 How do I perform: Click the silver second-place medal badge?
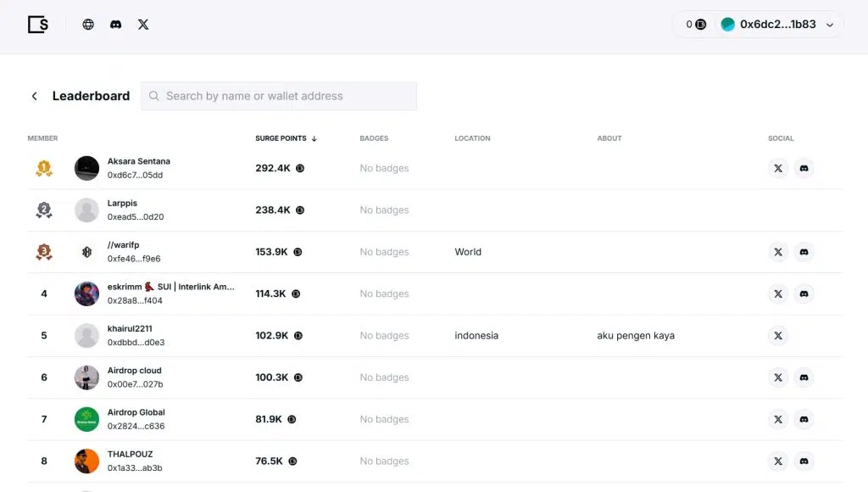[44, 210]
